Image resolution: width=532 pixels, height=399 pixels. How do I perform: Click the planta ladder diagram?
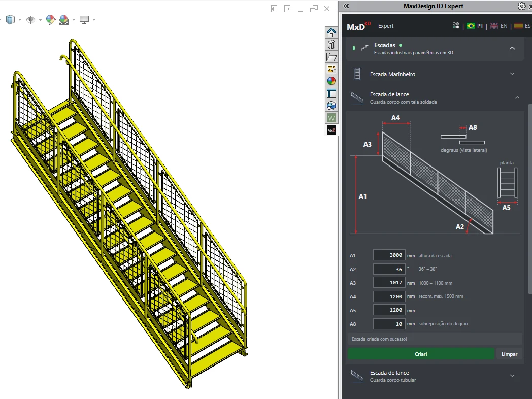(507, 183)
